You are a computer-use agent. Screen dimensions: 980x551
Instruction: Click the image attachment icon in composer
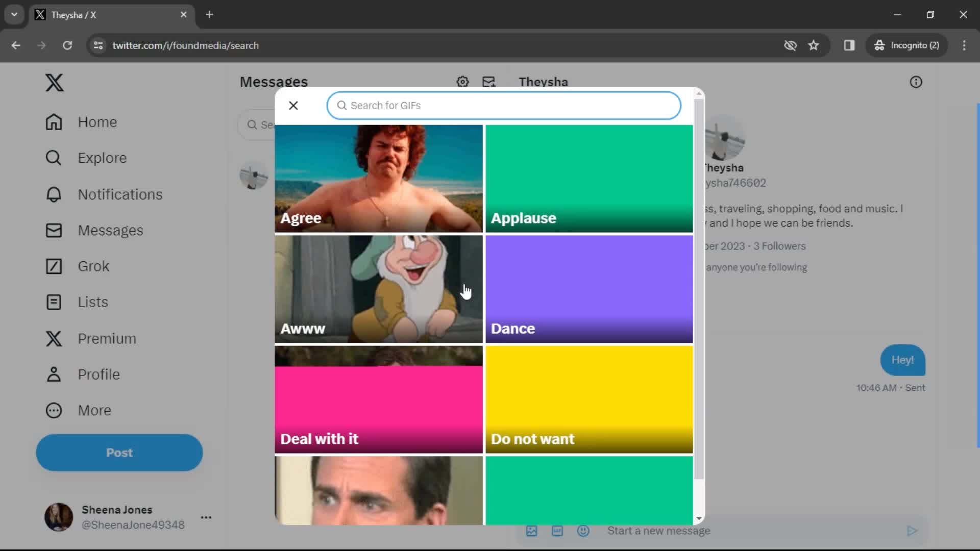pyautogui.click(x=532, y=531)
